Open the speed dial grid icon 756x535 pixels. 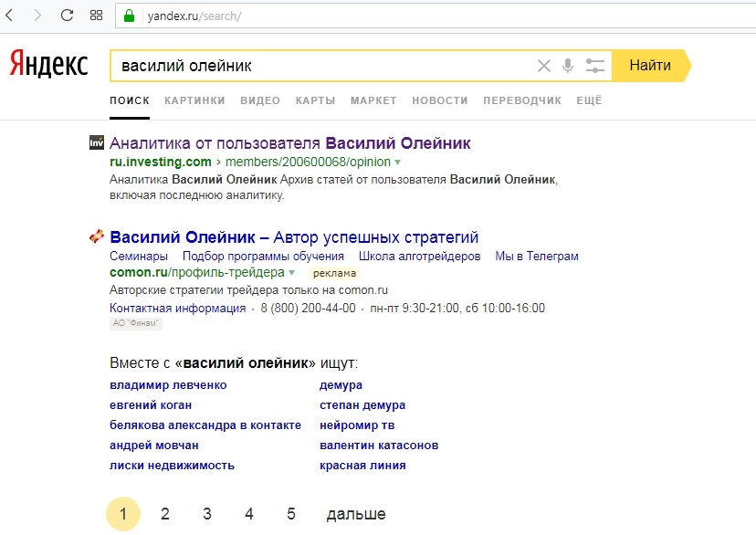(96, 16)
